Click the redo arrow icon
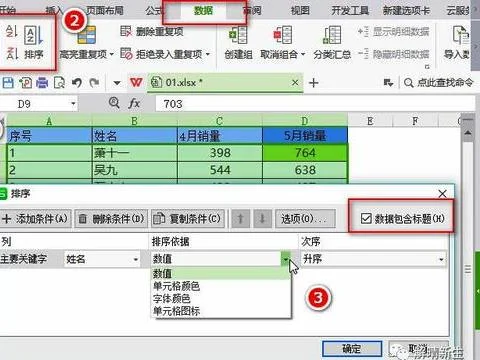Viewport: 480px width, 360px height. (94, 82)
